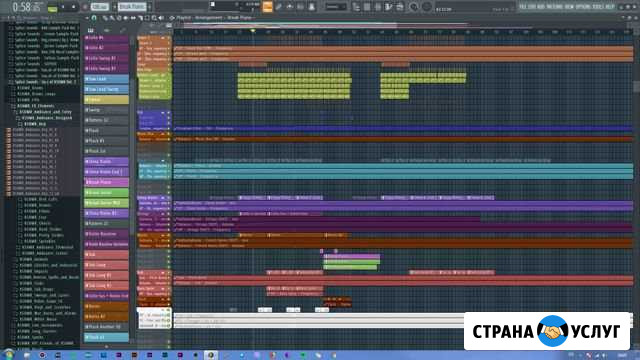The height and width of the screenshot is (360, 640).
Task: Collapse the top orange track group
Action: 162,38
